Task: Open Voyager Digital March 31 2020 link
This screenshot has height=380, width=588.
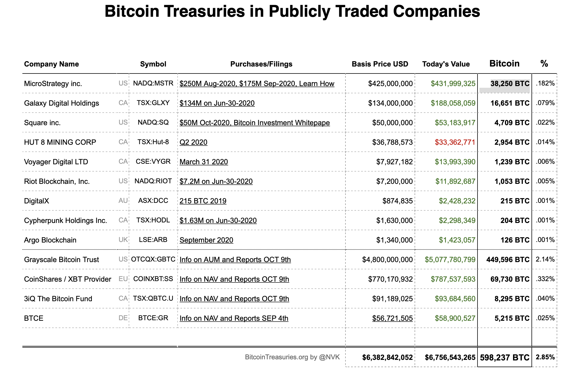Action: click(x=203, y=162)
